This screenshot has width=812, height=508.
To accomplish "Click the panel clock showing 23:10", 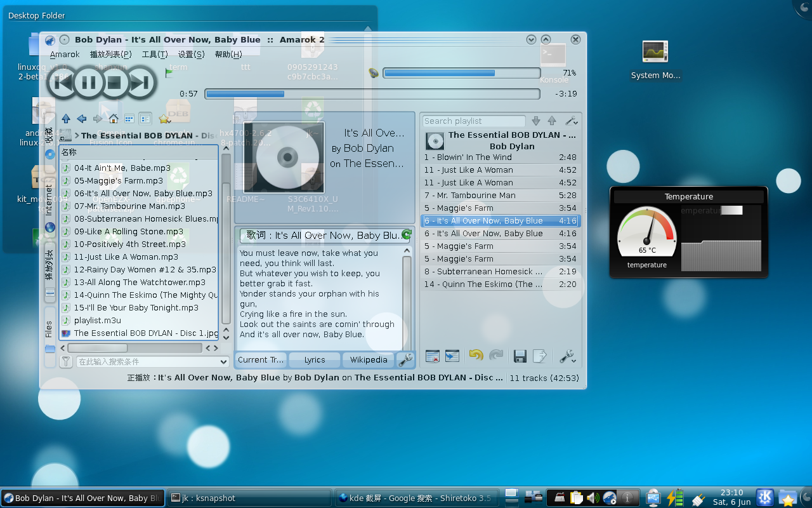I will [731, 497].
